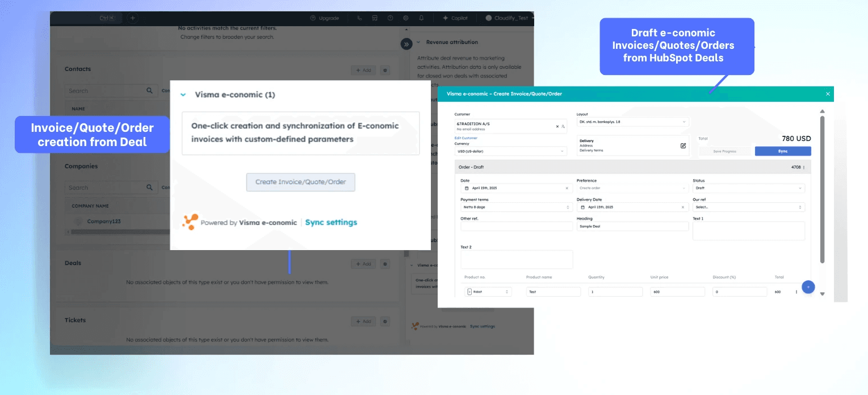Screen dimensions: 868x395
Task: Click the magnifier icon in Companies search
Action: [150, 188]
